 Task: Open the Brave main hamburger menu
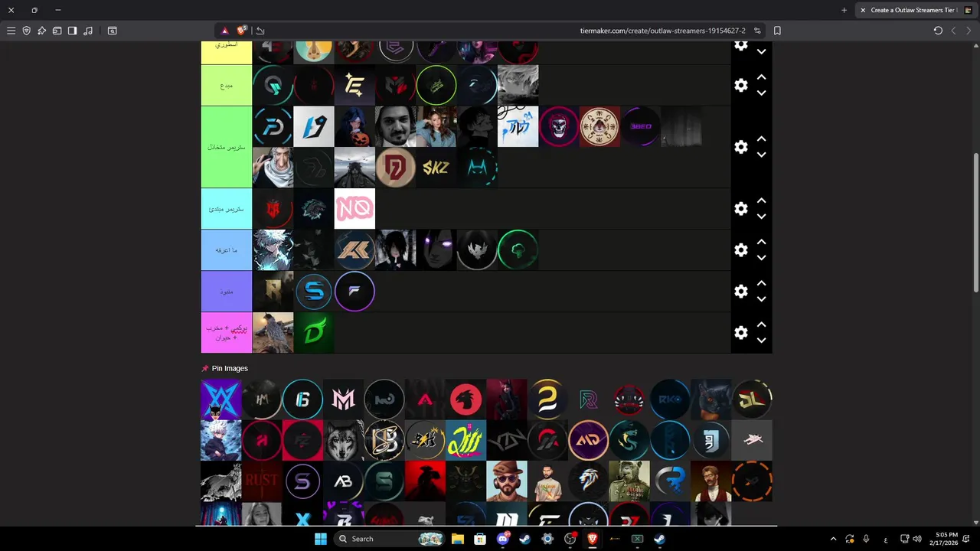(11, 31)
